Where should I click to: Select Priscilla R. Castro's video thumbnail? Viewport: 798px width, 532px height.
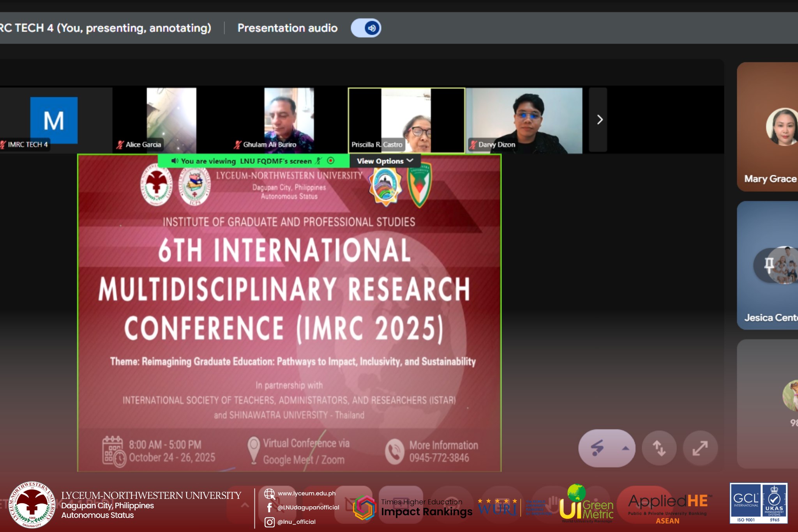pyautogui.click(x=406, y=117)
